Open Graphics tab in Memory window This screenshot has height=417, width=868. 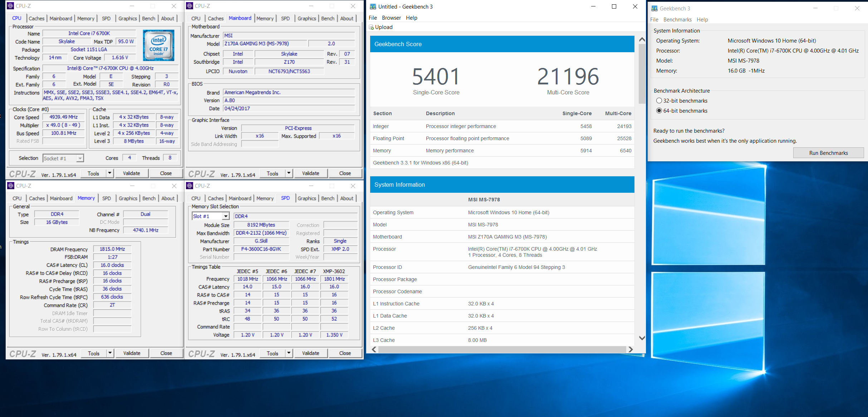(128, 198)
